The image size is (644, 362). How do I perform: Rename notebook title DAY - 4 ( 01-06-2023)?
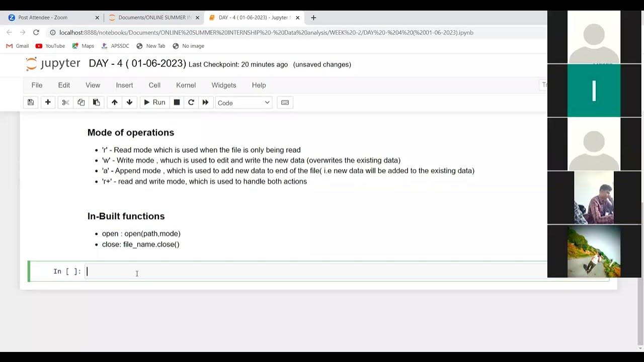click(137, 64)
